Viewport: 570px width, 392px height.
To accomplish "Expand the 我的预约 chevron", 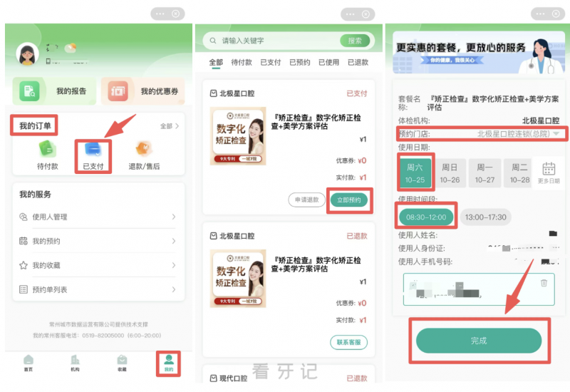I will coord(174,241).
